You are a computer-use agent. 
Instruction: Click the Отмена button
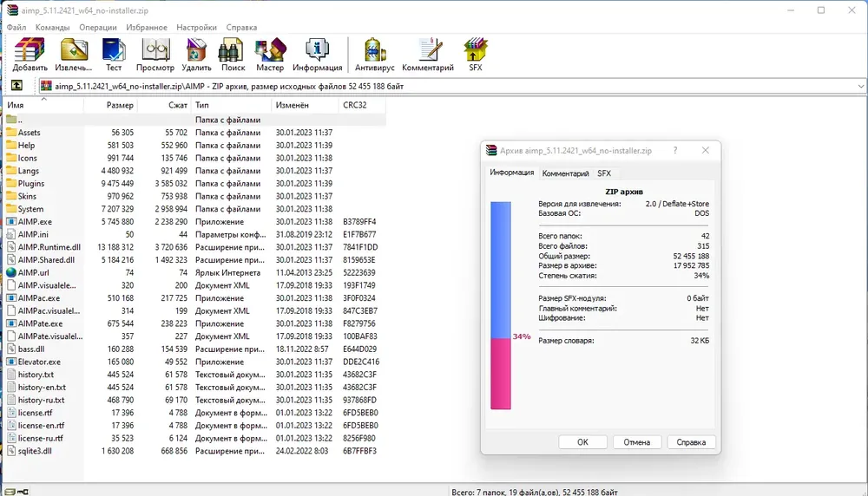pyautogui.click(x=636, y=442)
